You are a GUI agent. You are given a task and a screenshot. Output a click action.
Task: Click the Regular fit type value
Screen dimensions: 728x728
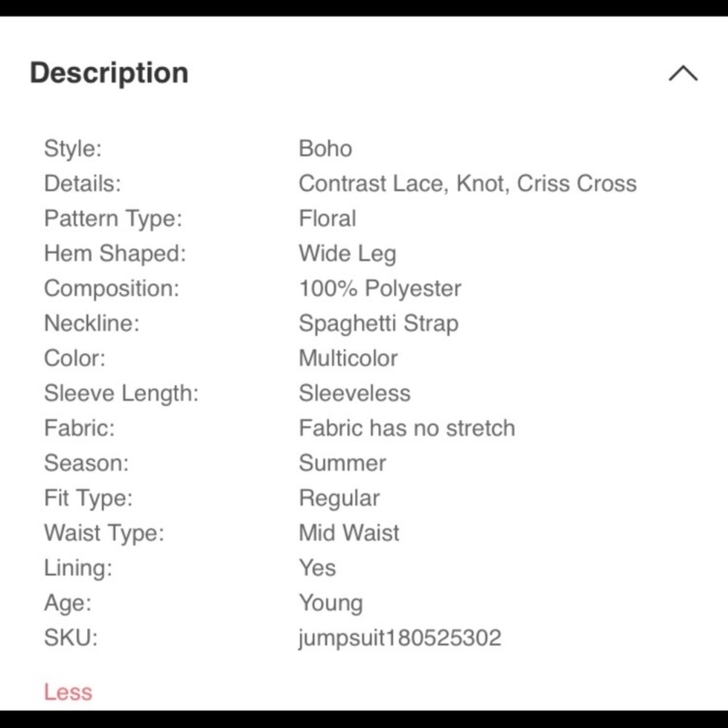[x=339, y=498]
